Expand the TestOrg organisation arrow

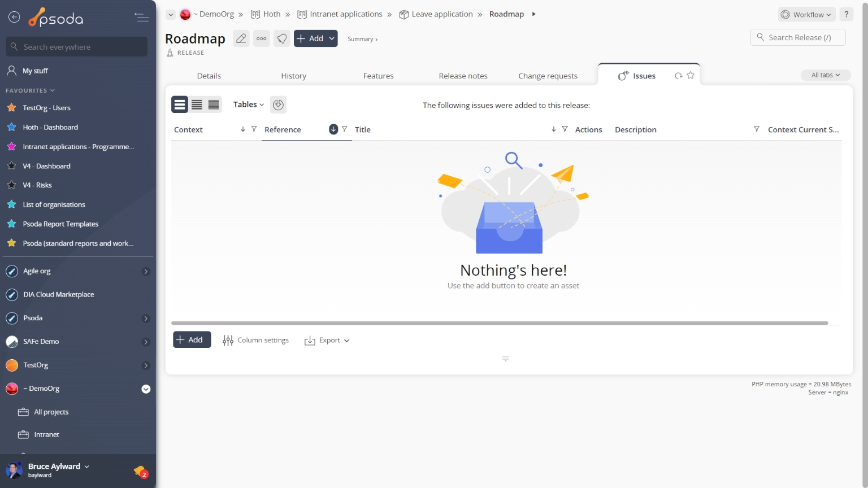146,365
